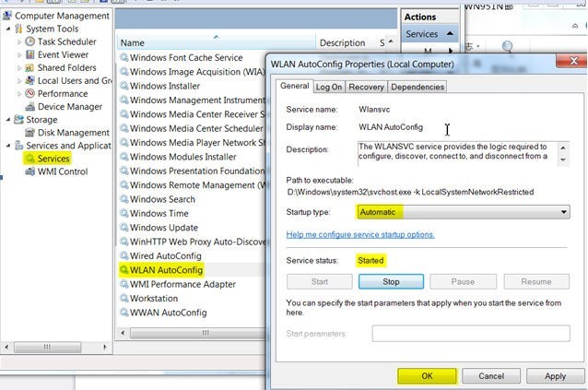
Task: Select the Services gear icon in tree
Action: [x=29, y=159]
